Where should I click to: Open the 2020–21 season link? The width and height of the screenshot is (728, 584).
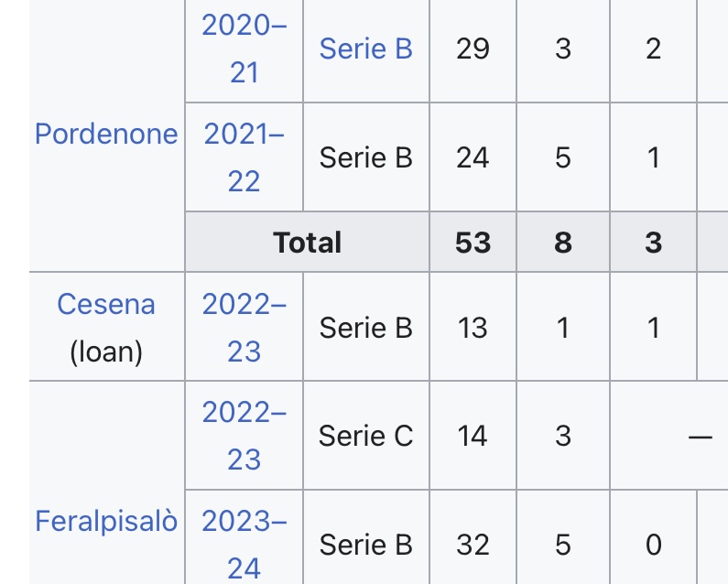244,49
